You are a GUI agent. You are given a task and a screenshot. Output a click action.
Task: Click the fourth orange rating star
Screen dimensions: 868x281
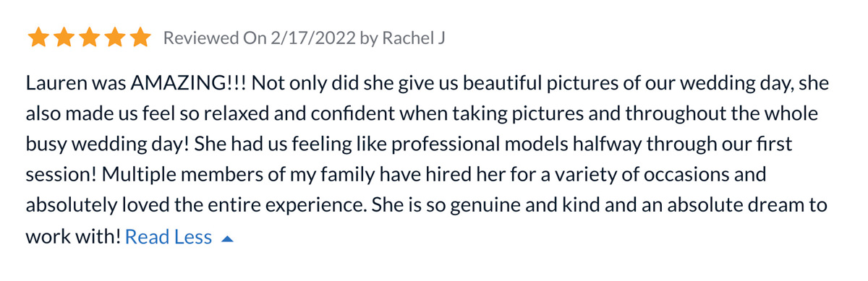[x=114, y=38]
